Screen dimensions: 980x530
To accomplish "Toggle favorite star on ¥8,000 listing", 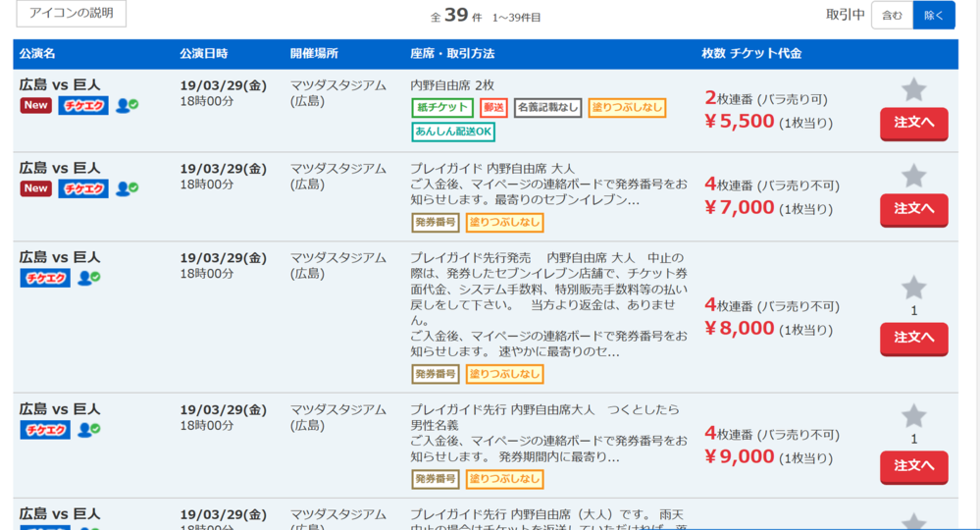I will tap(913, 288).
